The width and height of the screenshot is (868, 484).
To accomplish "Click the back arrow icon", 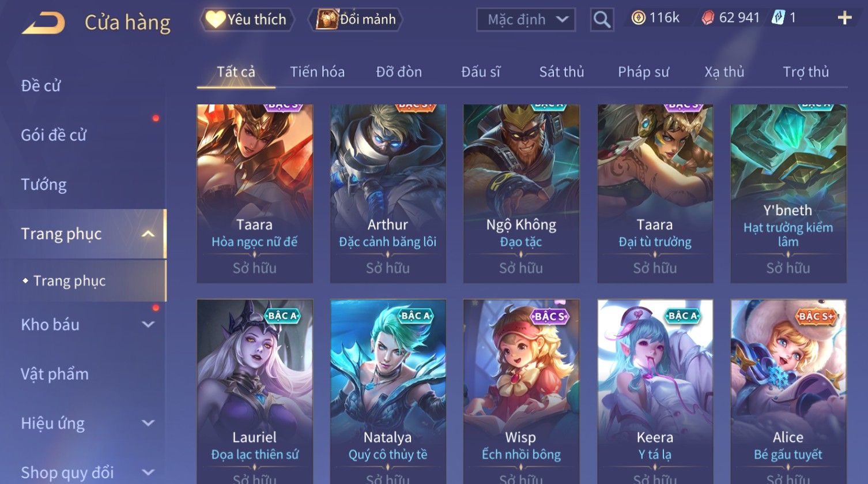I will click(x=43, y=23).
